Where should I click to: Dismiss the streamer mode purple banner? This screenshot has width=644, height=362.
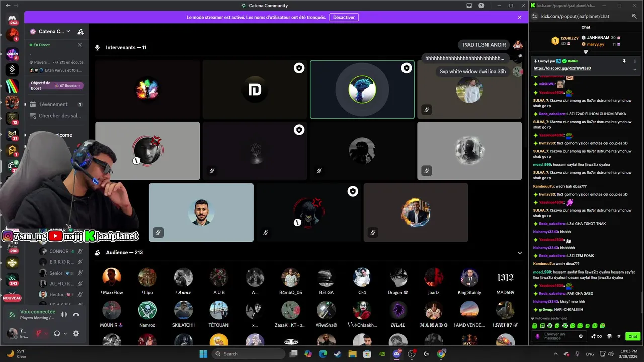[x=520, y=17]
